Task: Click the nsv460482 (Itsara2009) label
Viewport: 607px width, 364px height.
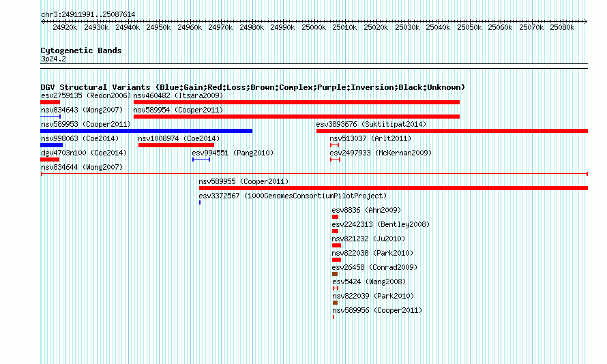Action: click(x=178, y=95)
